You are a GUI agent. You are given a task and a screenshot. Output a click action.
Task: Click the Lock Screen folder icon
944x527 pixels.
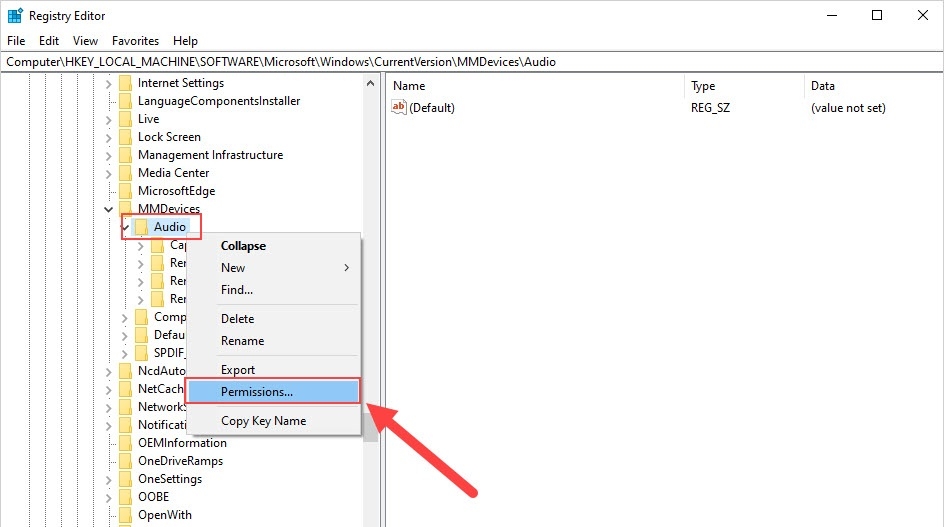125,137
